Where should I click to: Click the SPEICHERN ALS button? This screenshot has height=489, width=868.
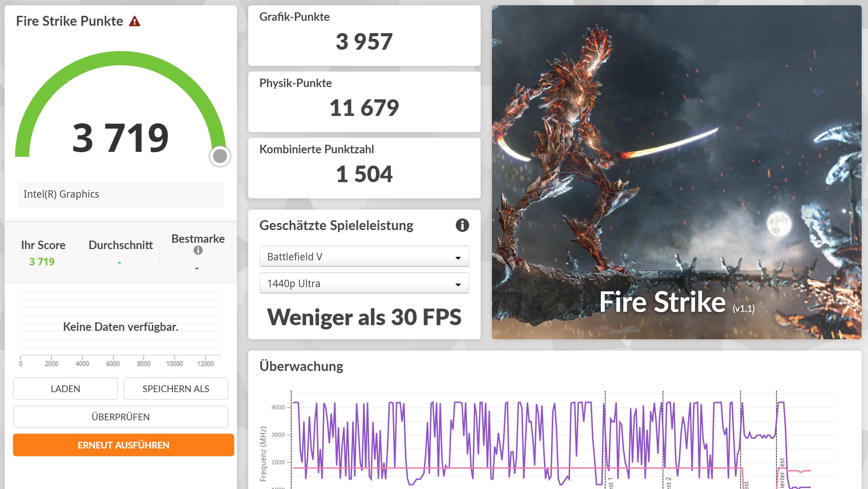click(x=176, y=389)
